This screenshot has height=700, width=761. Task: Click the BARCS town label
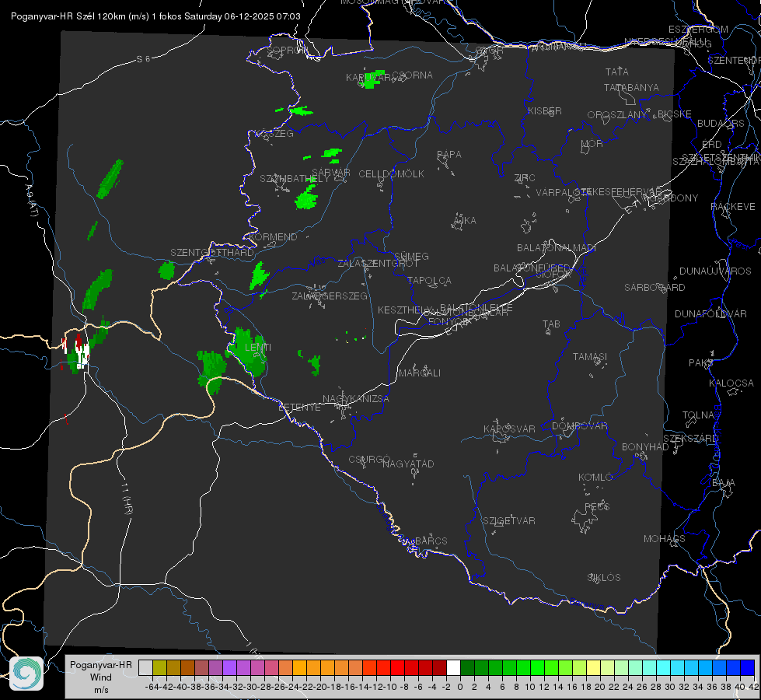[431, 541]
